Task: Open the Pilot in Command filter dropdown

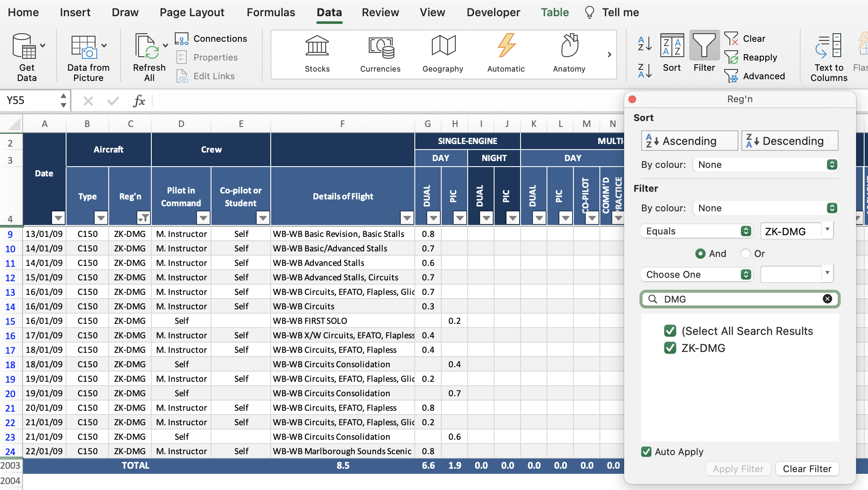Action: click(x=203, y=218)
